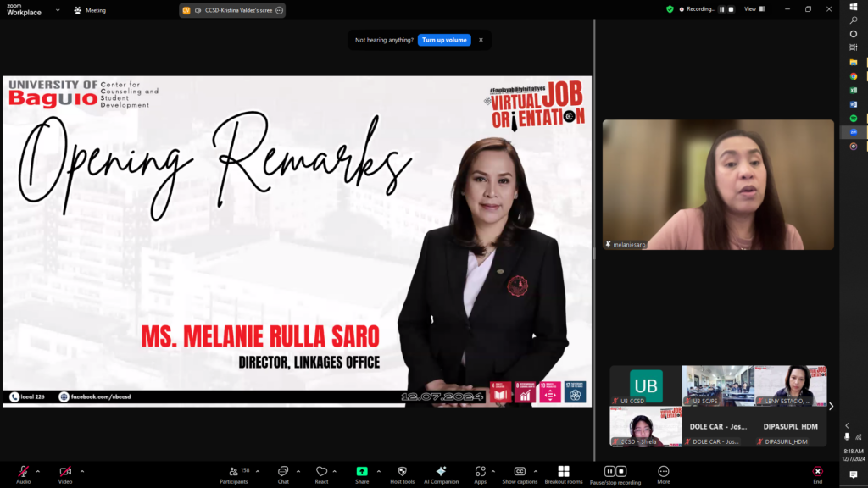Viewport: 868px width, 488px height.
Task: Open Task View in taskbar
Action: (854, 47)
